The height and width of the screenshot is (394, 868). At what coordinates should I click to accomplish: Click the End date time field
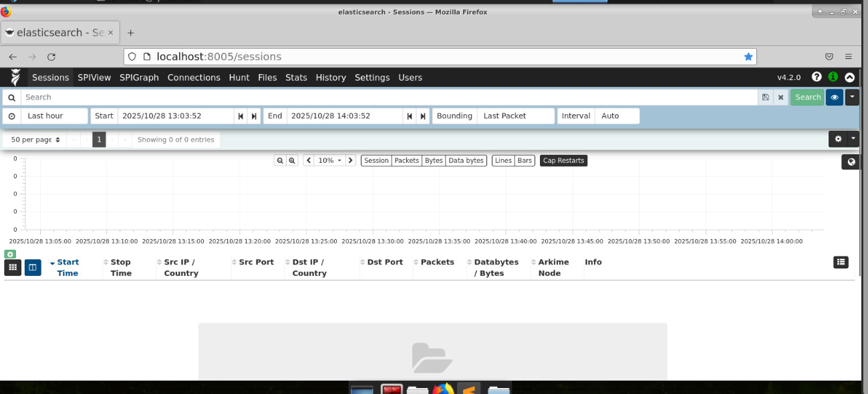click(x=345, y=116)
